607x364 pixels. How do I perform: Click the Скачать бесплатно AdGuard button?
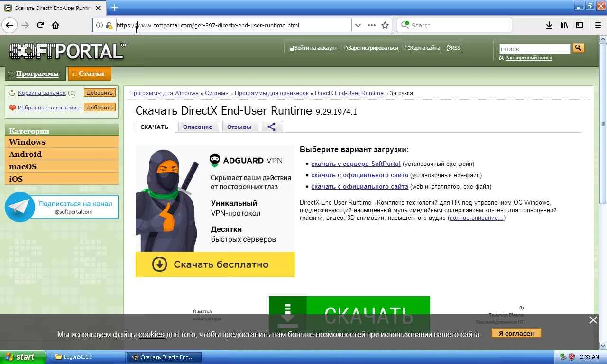pyautogui.click(x=215, y=264)
